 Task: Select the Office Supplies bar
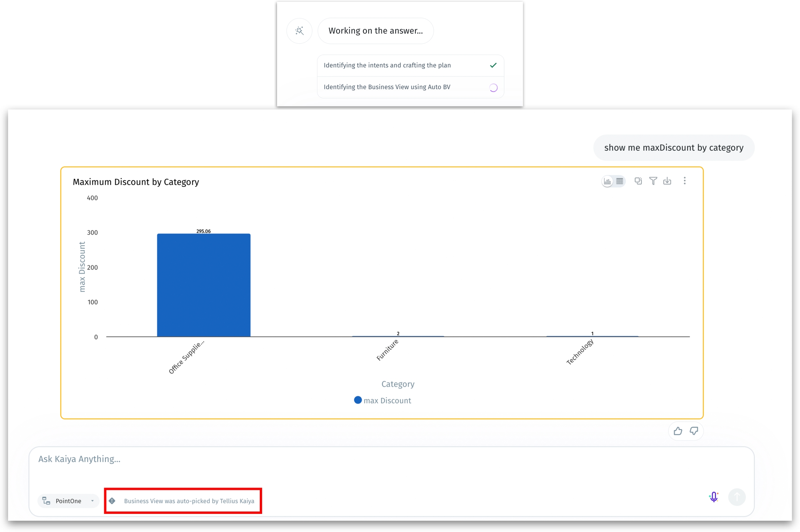204,285
